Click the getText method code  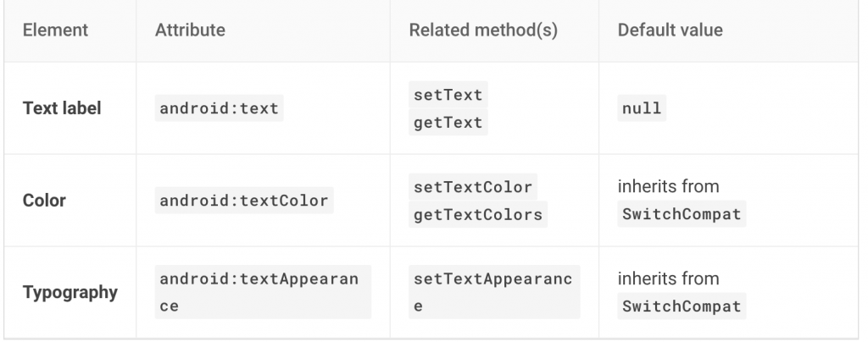[448, 123]
